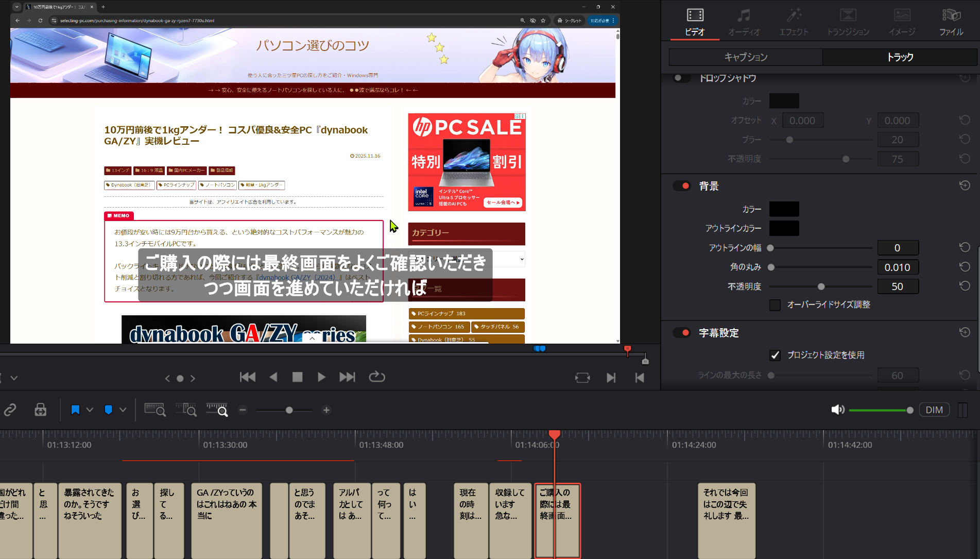Screen dimensions: 980x559
Task: Mute audio with the speaker icon
Action: click(x=837, y=410)
